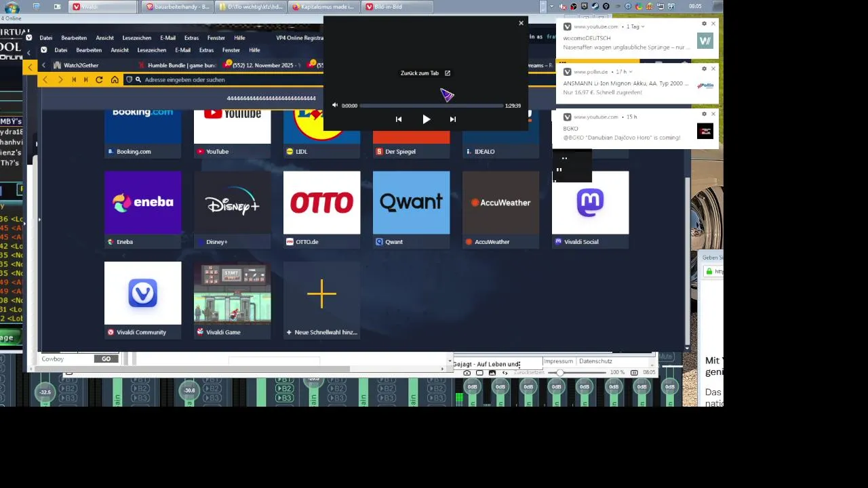Open the Extras menu in front window

click(x=206, y=50)
